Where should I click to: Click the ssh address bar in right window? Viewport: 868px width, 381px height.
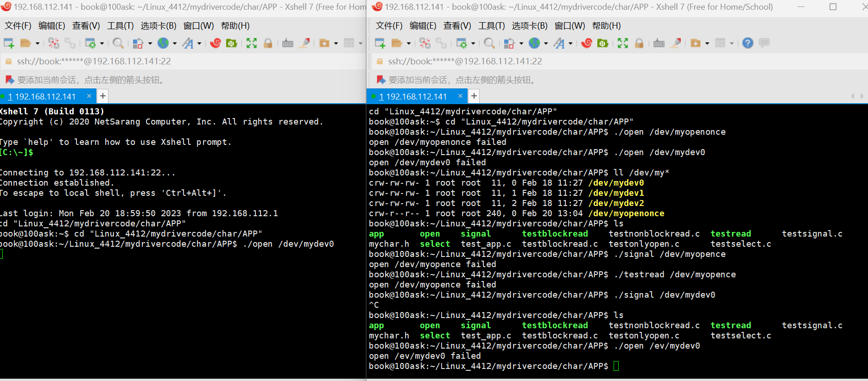619,61
